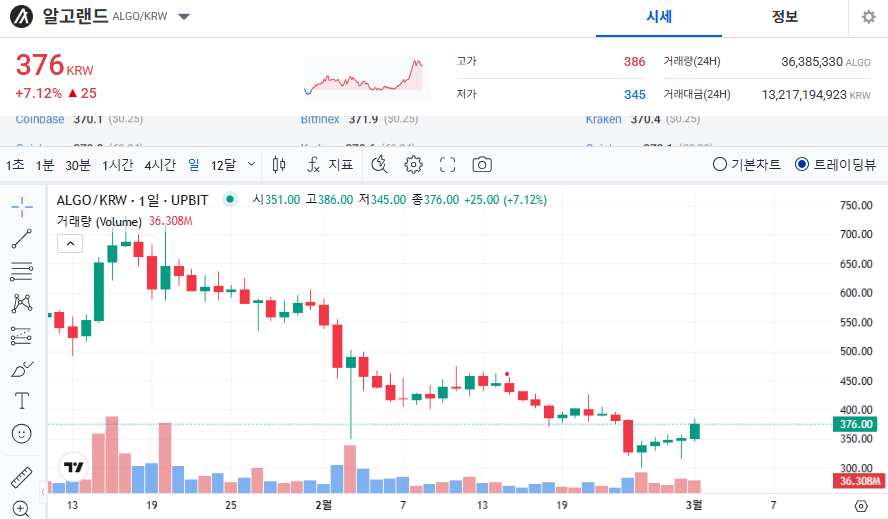Click the 36.308M volume axis label

tap(860, 481)
